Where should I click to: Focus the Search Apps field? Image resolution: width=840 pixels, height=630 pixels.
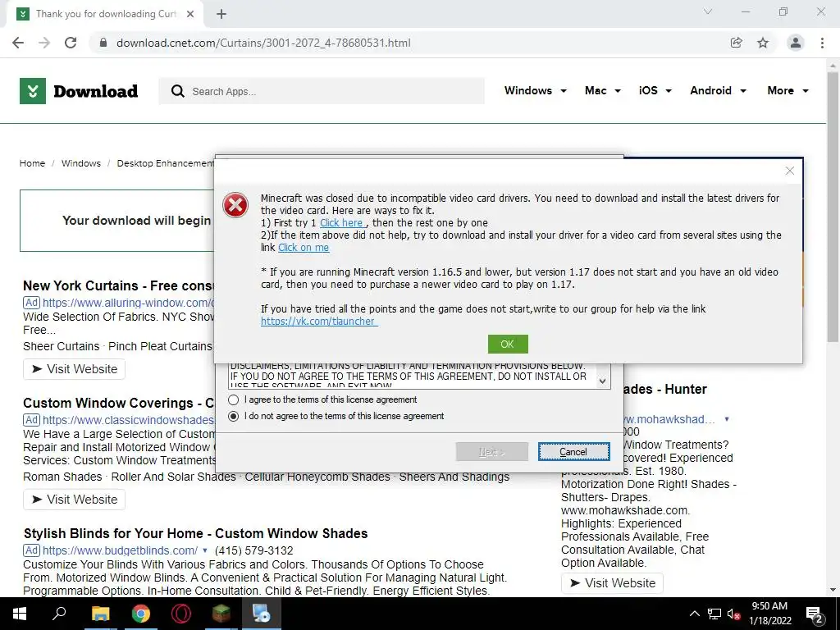[322, 91]
